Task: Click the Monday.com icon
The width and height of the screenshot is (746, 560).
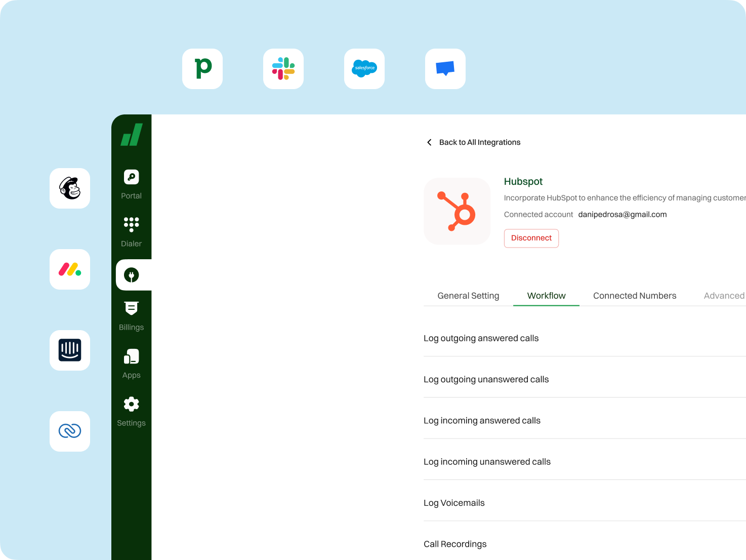Action: click(x=69, y=269)
